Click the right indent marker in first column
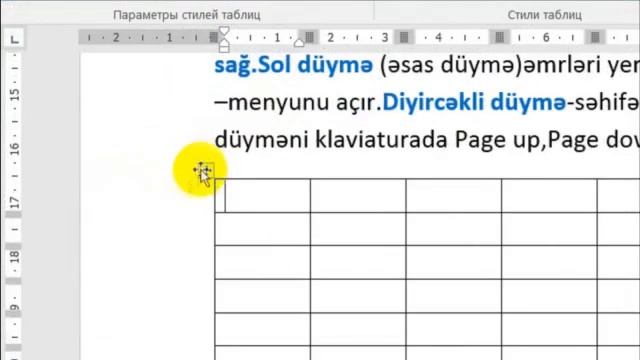640x360 pixels. (299, 43)
